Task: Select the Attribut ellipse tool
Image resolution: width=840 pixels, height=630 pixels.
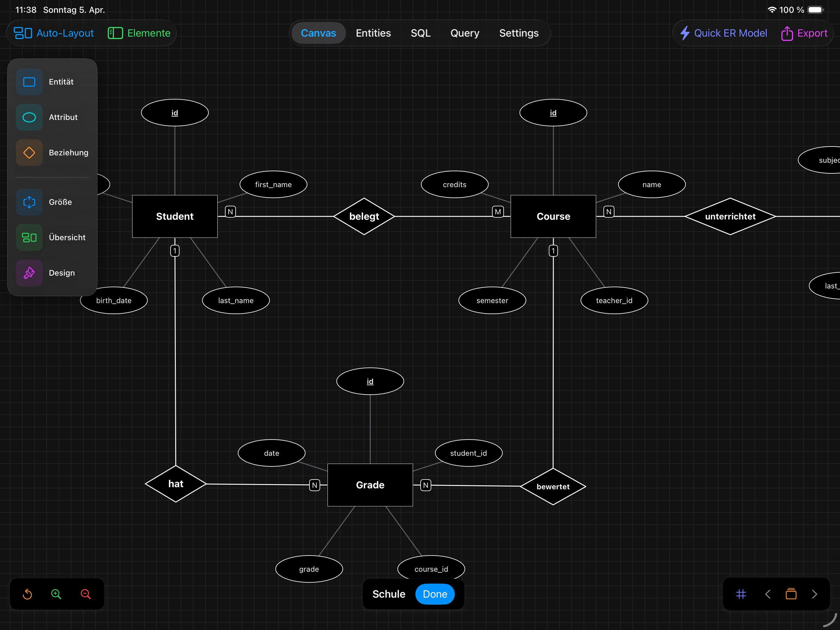Action: [x=29, y=117]
